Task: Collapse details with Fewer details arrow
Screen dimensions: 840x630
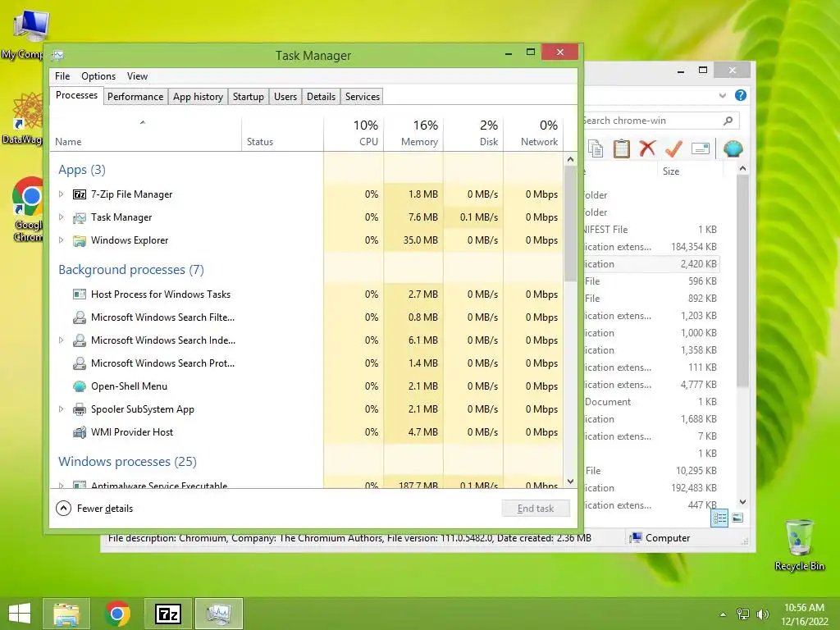Action: point(63,509)
